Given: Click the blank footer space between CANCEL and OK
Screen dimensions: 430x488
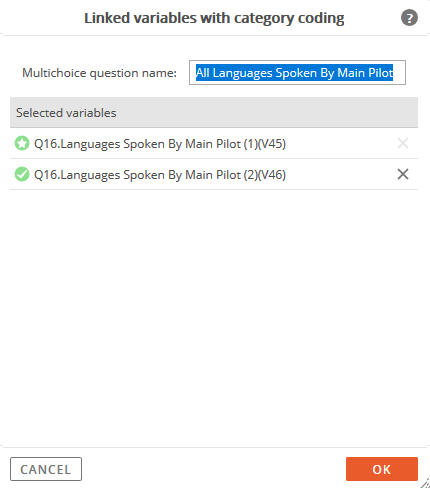Looking at the screenshot, I should [x=214, y=469].
